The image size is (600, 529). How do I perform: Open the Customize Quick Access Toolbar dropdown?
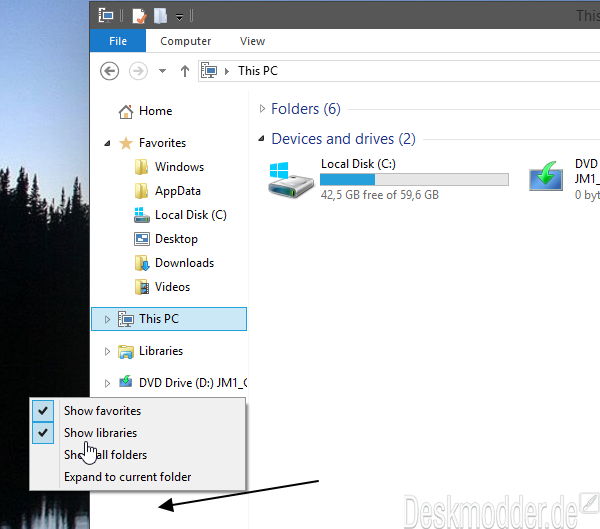pos(179,17)
